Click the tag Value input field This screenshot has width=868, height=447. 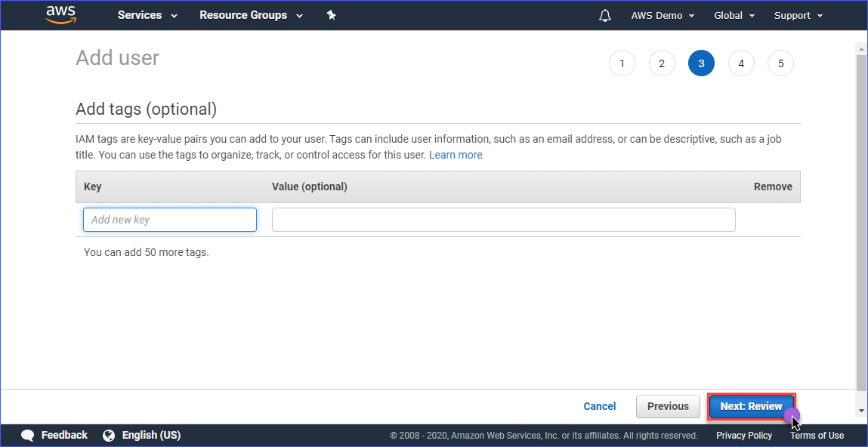504,220
